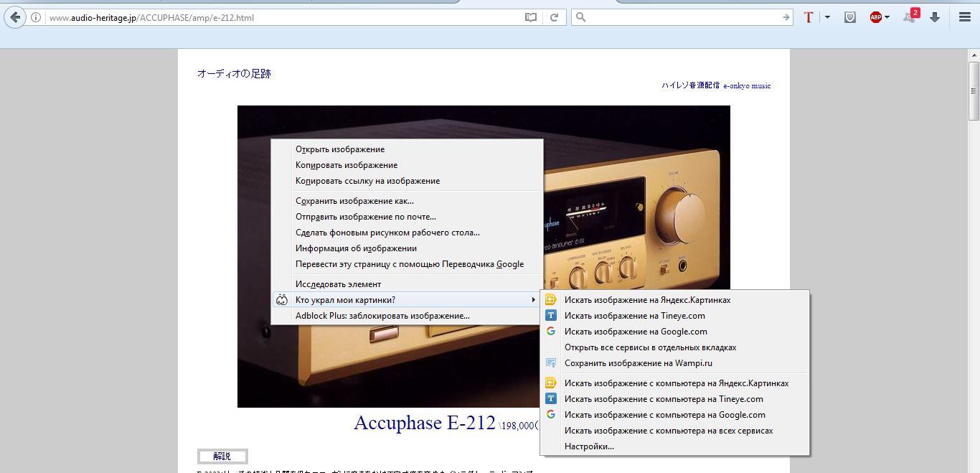Choose 'Открыть изображение' from context menu
The height and width of the screenshot is (473, 980).
pos(407,149)
